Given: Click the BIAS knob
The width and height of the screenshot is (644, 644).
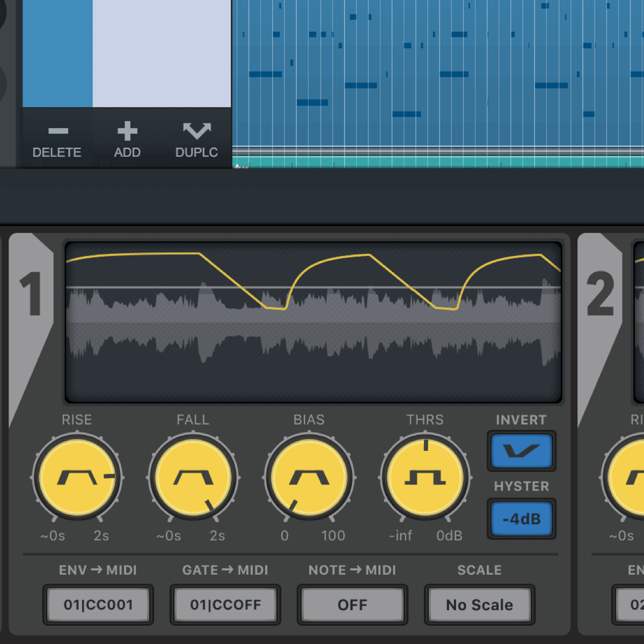Looking at the screenshot, I should 309,477.
